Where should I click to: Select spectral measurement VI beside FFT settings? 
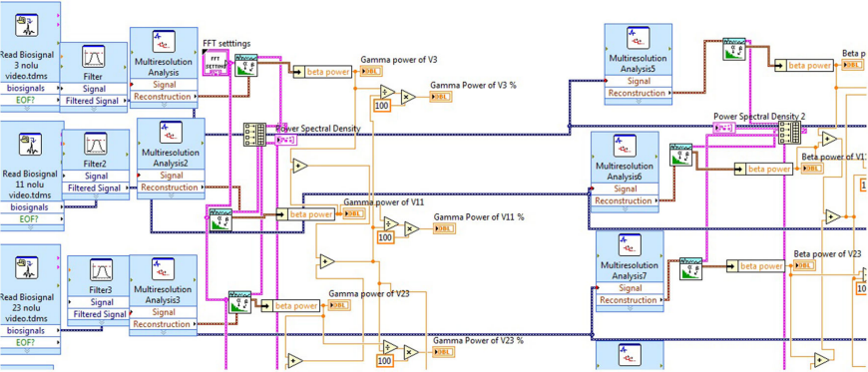(x=245, y=65)
